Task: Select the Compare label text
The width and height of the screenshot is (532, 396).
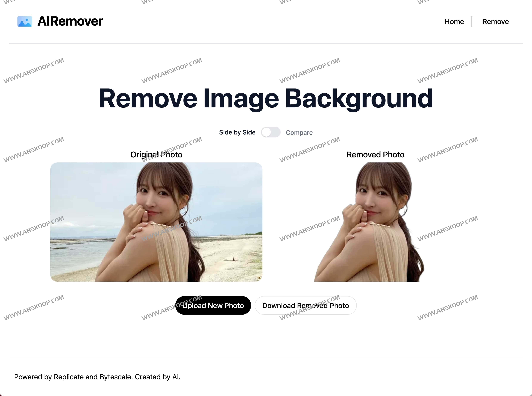Action: coord(299,132)
